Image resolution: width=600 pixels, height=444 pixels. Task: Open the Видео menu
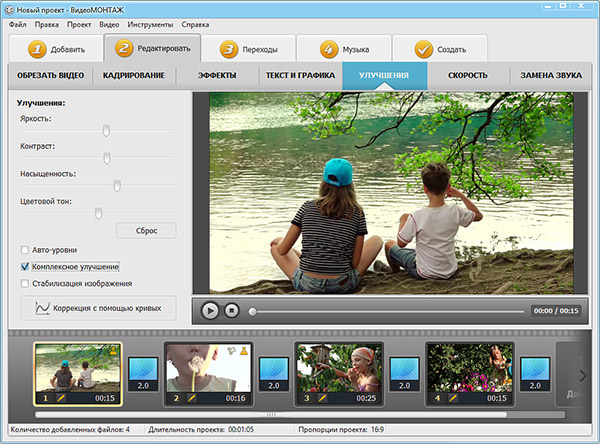109,24
